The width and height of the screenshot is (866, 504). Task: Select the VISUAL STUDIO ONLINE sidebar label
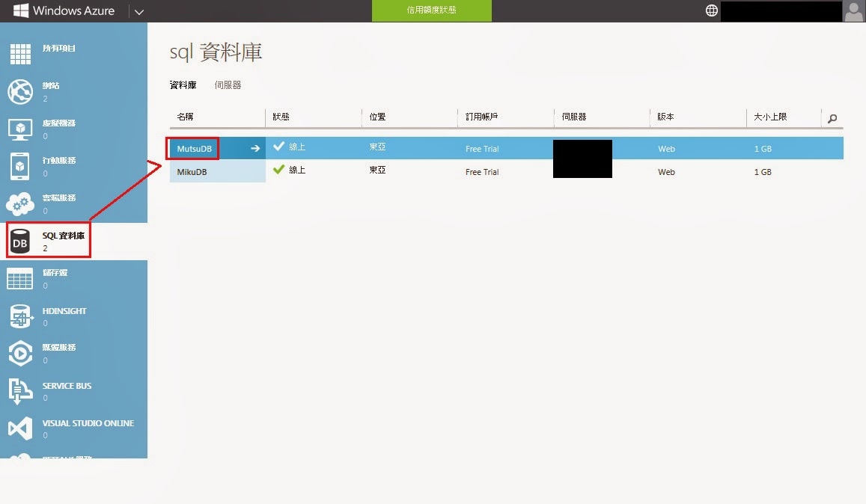point(88,423)
